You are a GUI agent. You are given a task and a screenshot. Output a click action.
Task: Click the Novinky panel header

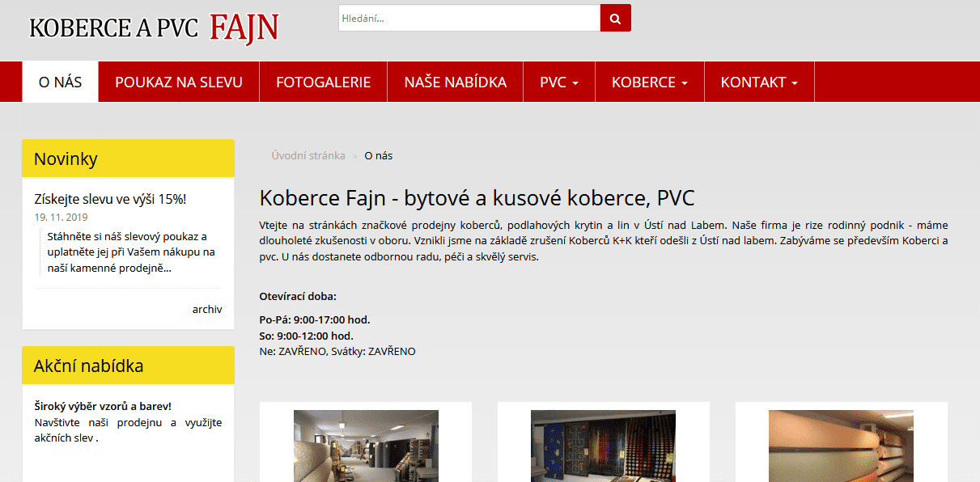coord(128,159)
